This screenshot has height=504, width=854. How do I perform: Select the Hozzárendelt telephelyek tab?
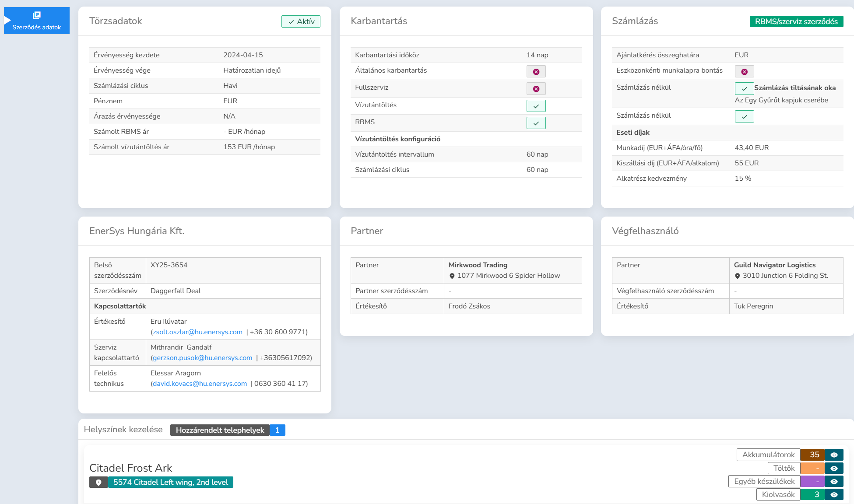220,430
